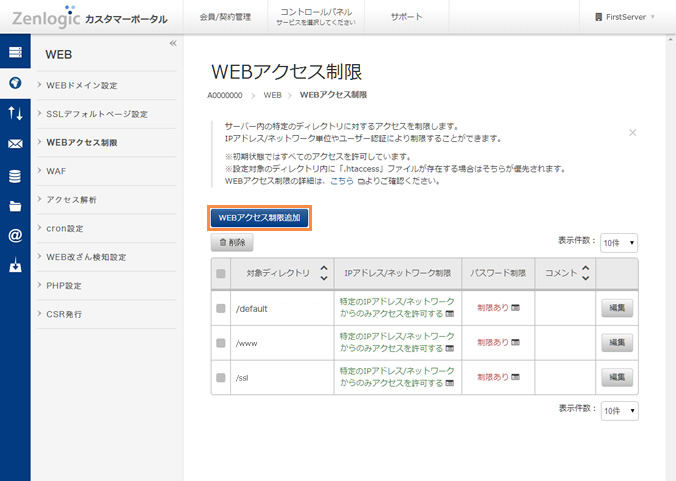Show IP restriction details icon for /www
Image resolution: width=676 pixels, height=481 pixels.
click(450, 348)
